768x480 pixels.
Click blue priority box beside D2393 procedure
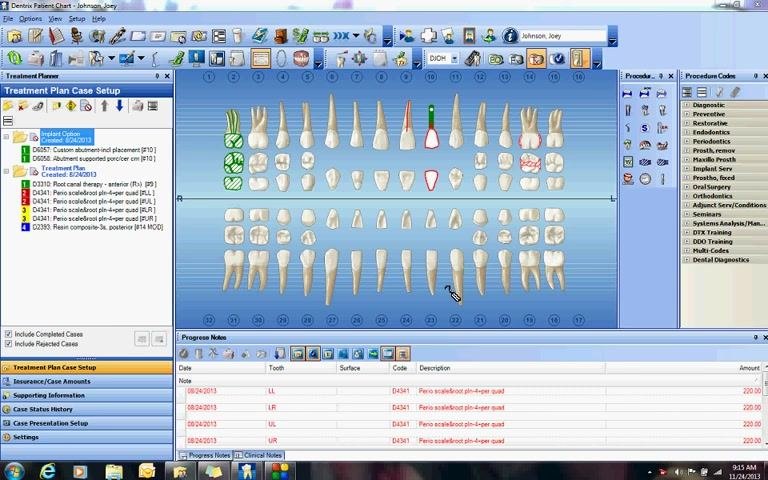(x=25, y=227)
